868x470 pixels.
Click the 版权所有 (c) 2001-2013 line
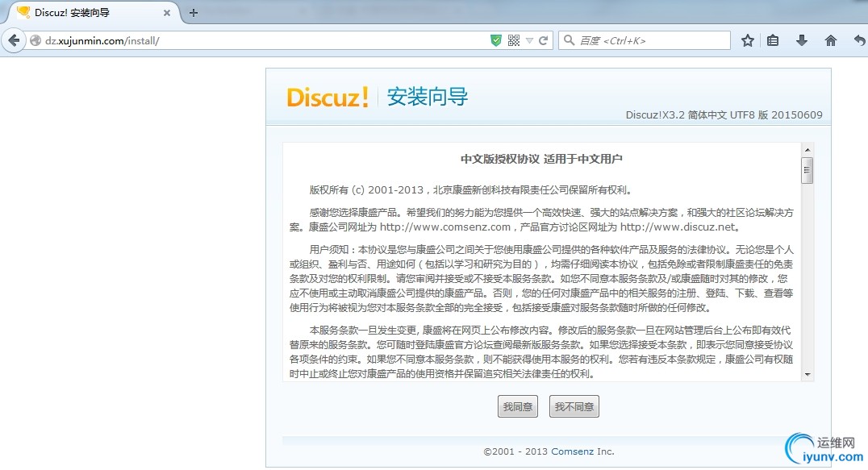470,190
